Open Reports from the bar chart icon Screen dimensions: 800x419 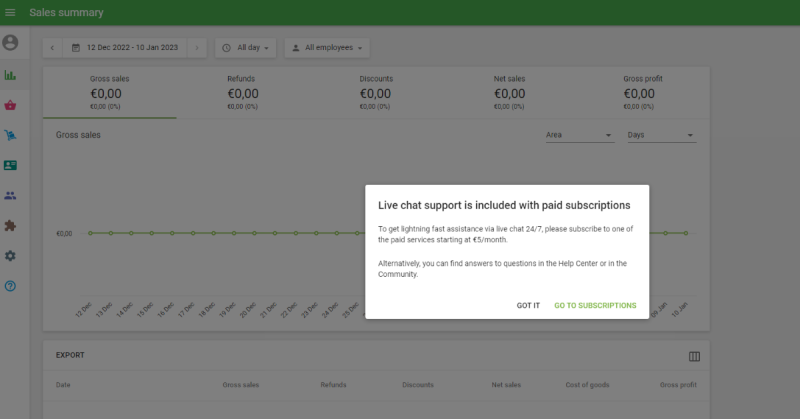pos(11,75)
